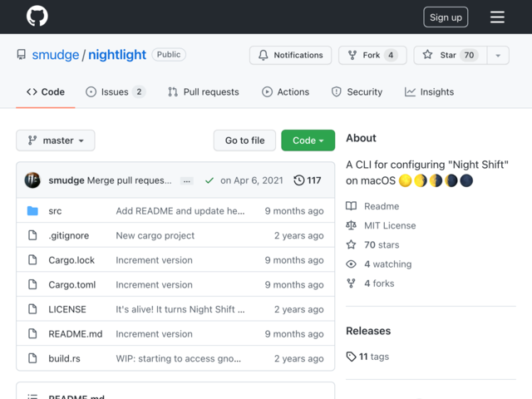Expand the commit message ellipsis
The image size is (532, 399).
(x=186, y=181)
